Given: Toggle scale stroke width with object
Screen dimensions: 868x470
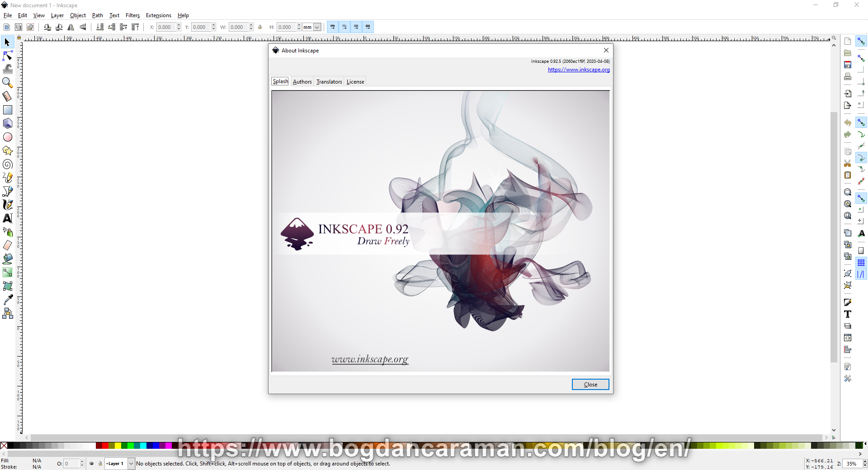Looking at the screenshot, I should point(333,27).
